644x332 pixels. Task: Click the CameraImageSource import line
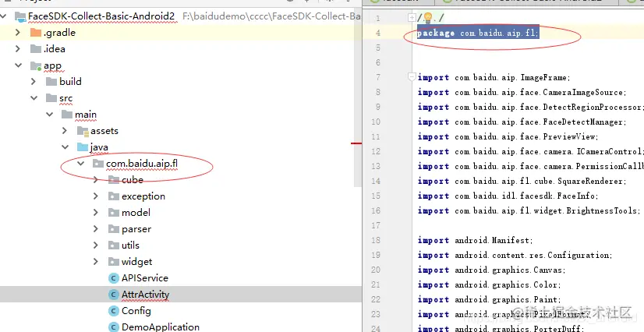[x=522, y=92]
